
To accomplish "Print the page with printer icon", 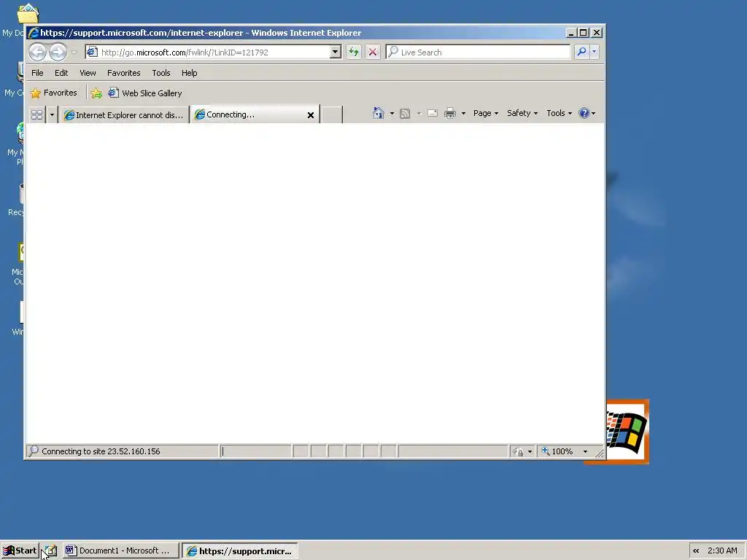I will click(x=449, y=113).
